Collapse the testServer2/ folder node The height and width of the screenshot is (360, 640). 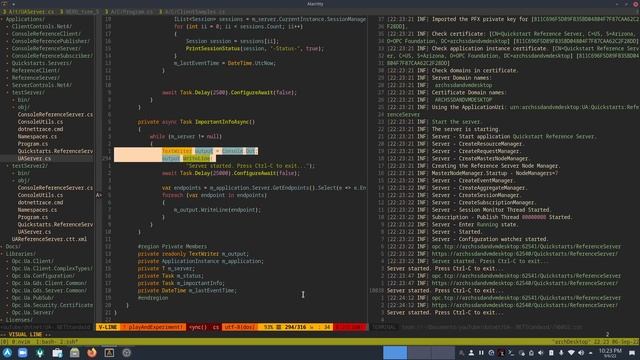point(30,166)
